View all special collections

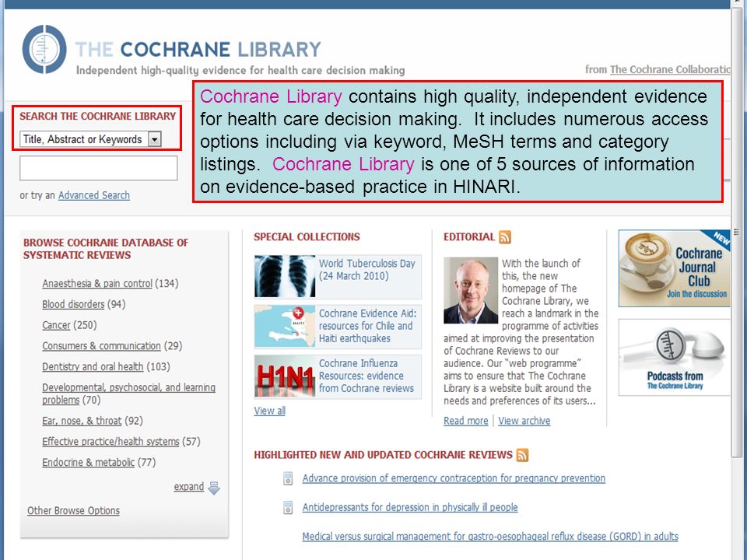270,411
